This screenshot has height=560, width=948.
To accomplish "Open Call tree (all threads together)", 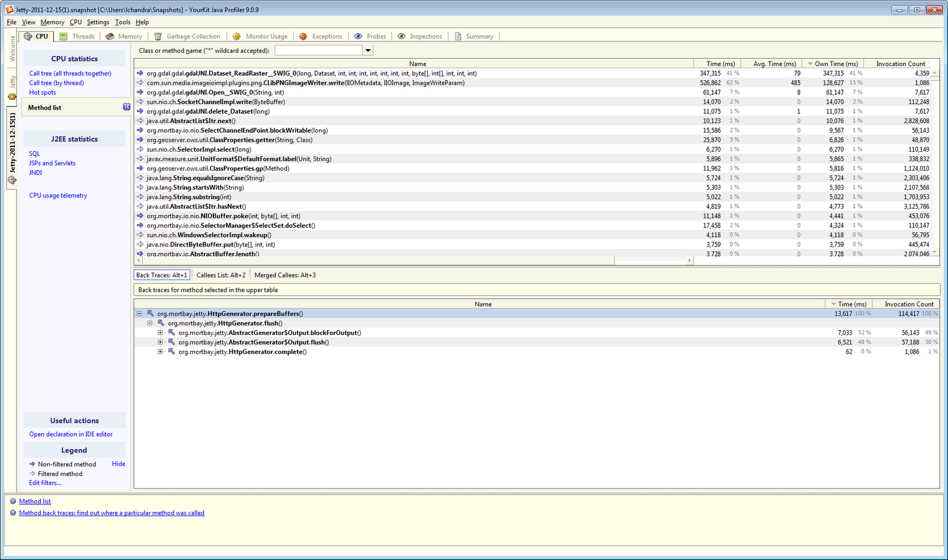I will coord(71,73).
